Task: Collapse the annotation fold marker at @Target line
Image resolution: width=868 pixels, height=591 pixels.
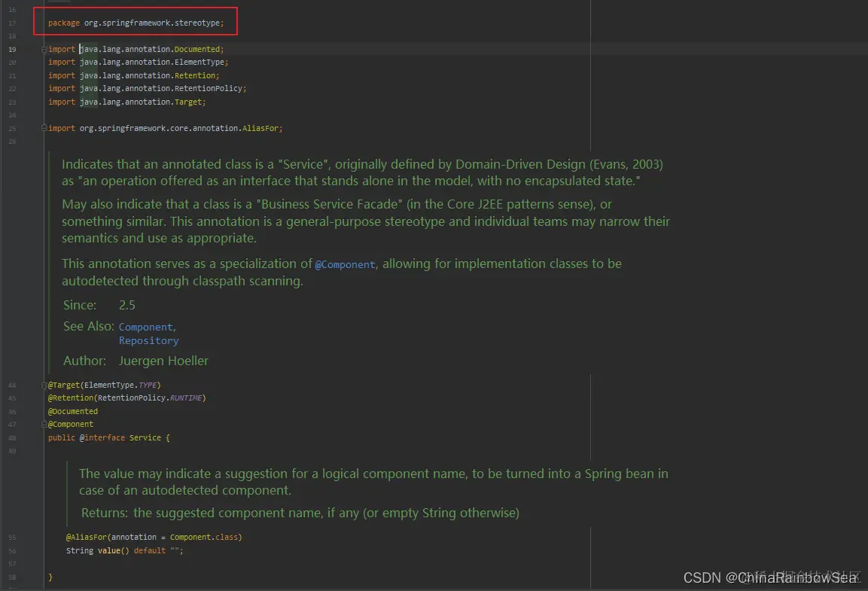Action: tap(44, 385)
